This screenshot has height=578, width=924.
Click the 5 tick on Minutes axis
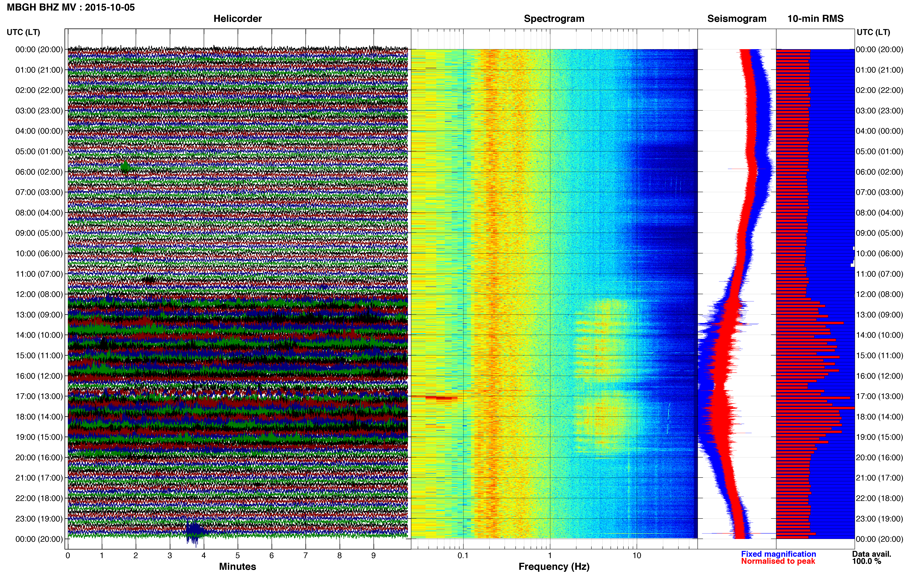coord(238,556)
